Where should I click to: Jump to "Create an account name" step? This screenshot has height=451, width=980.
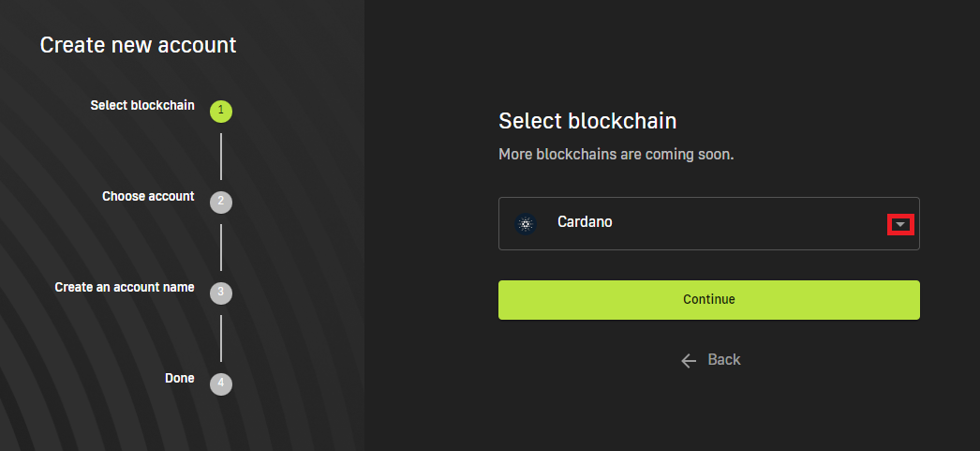[125, 287]
